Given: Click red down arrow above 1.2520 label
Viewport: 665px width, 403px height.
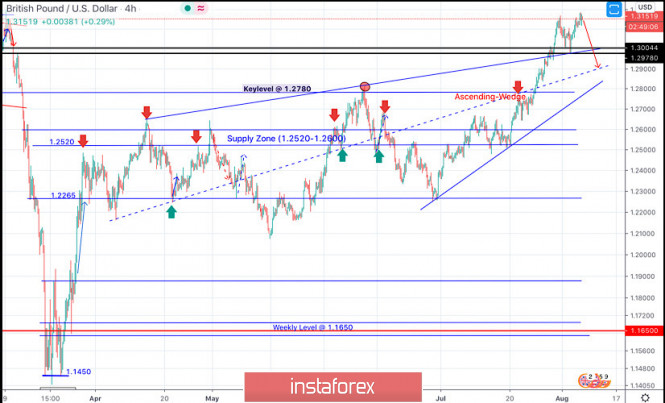Looking at the screenshot, I should click(83, 142).
